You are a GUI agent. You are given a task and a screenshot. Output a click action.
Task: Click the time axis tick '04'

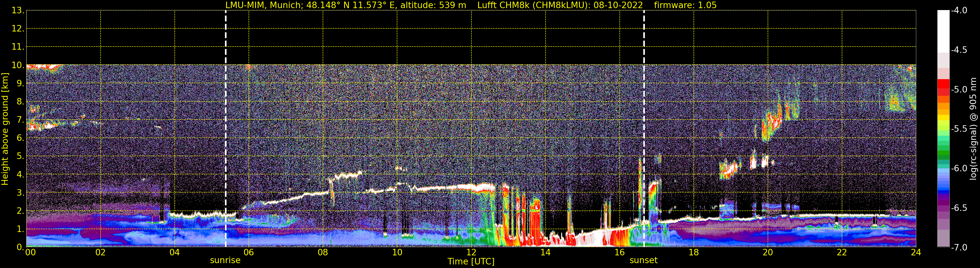(175, 252)
